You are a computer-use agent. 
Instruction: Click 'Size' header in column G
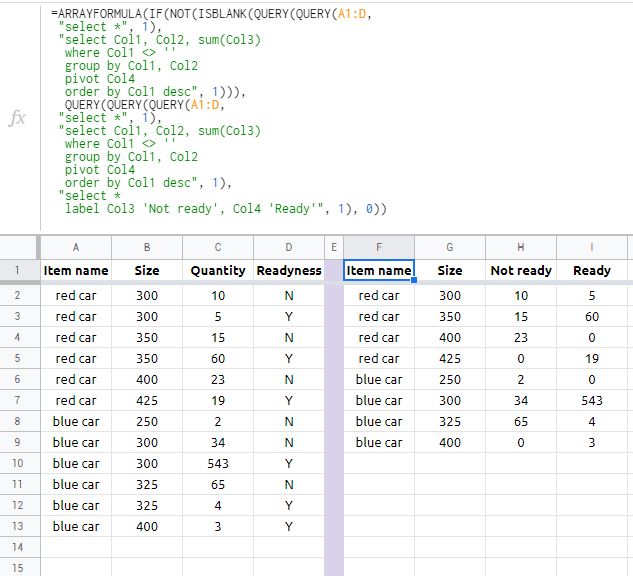click(x=450, y=270)
